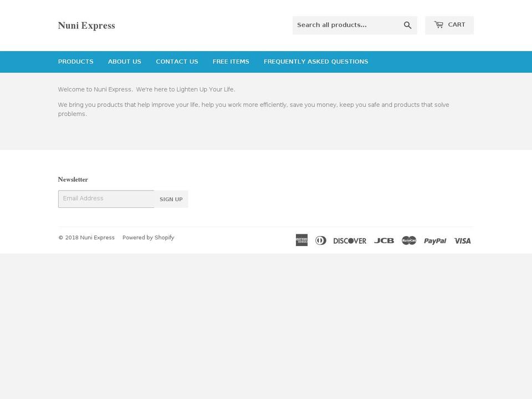532x399 pixels.
Task: Click the Diners Club payment icon
Action: [321, 241]
